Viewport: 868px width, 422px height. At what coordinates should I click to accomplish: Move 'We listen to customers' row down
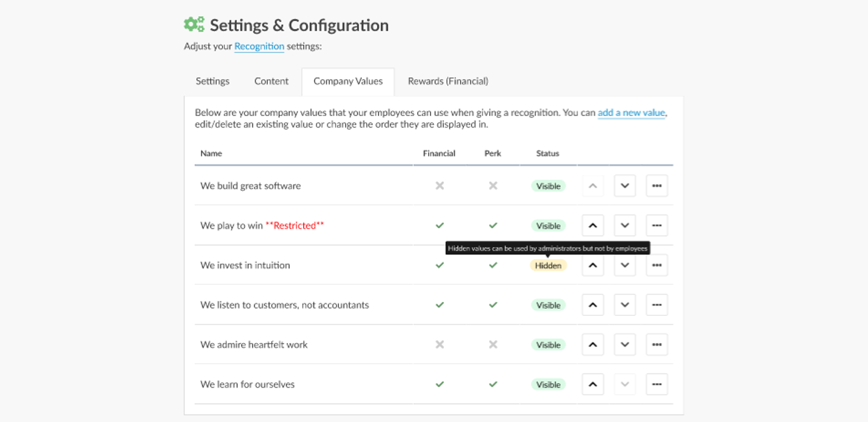pyautogui.click(x=625, y=305)
